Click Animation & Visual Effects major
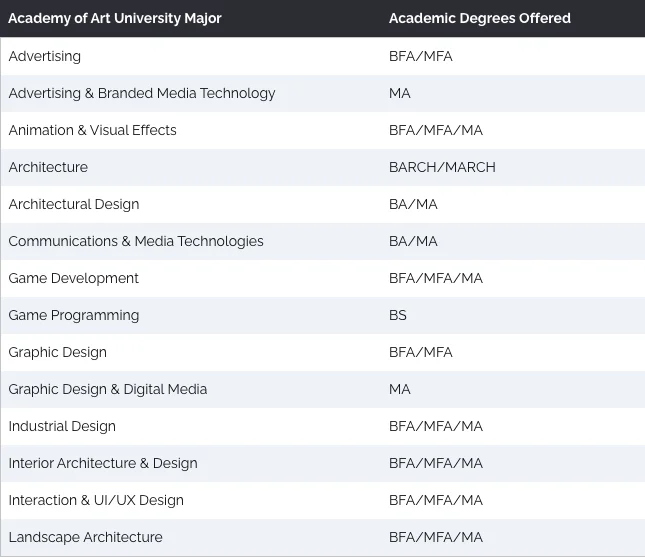645x557 pixels. coord(92,130)
